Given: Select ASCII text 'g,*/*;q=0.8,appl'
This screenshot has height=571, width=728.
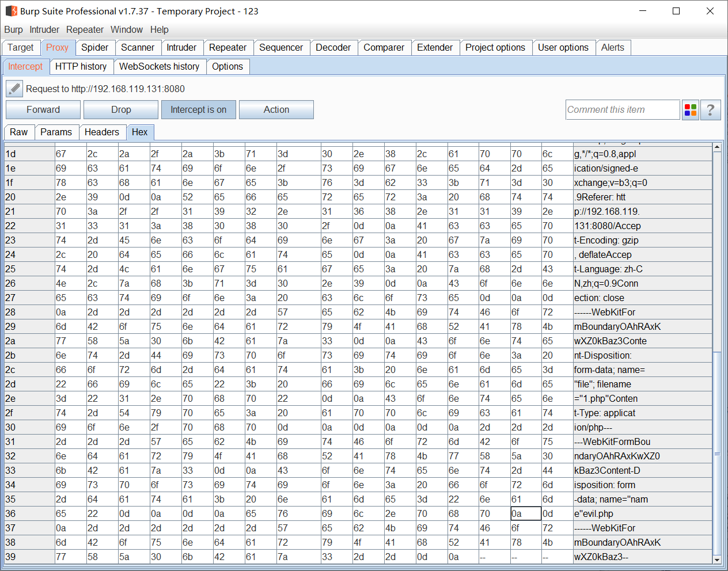Looking at the screenshot, I should click(605, 154).
